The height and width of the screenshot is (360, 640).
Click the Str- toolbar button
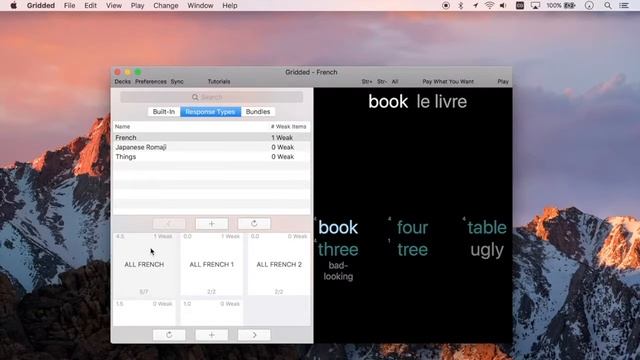tap(382, 82)
